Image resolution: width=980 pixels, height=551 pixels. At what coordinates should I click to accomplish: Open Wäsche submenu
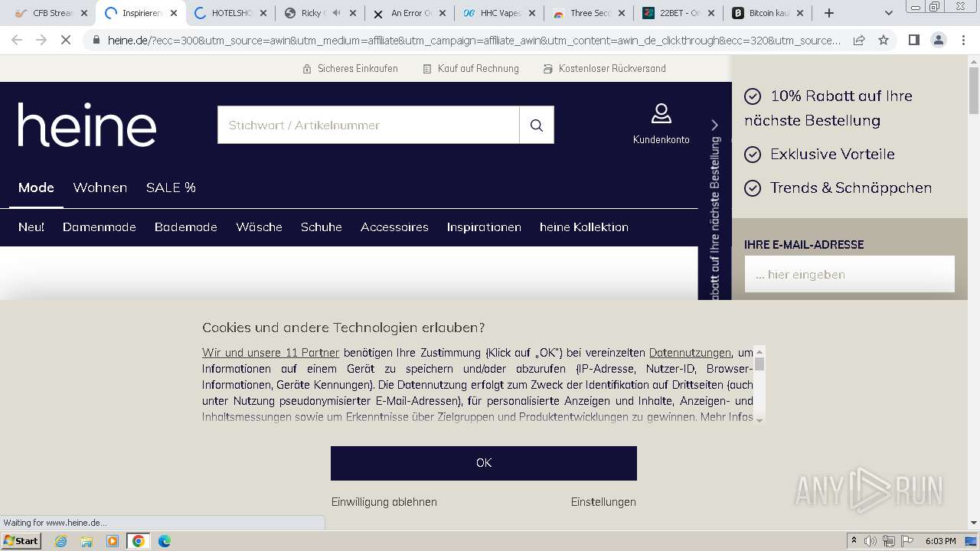pos(260,227)
